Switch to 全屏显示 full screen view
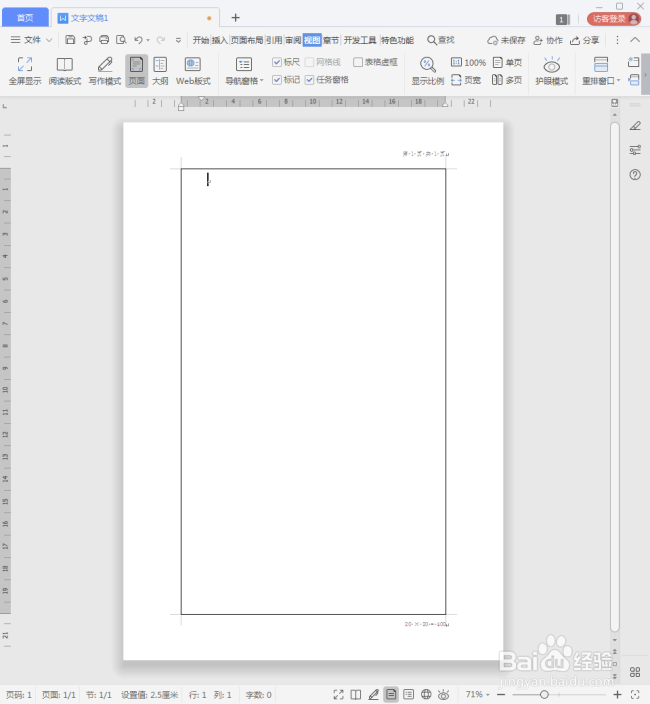 (x=25, y=70)
